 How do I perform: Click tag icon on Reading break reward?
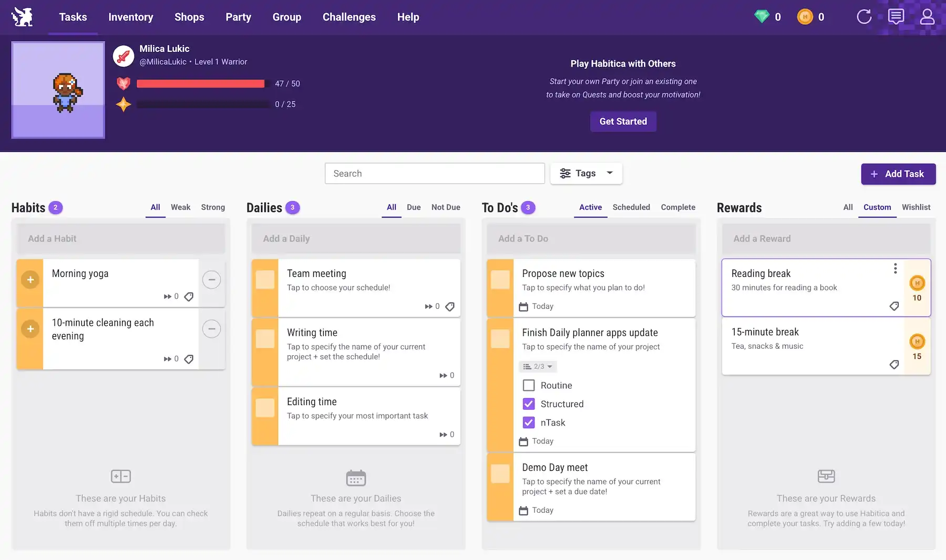click(894, 306)
